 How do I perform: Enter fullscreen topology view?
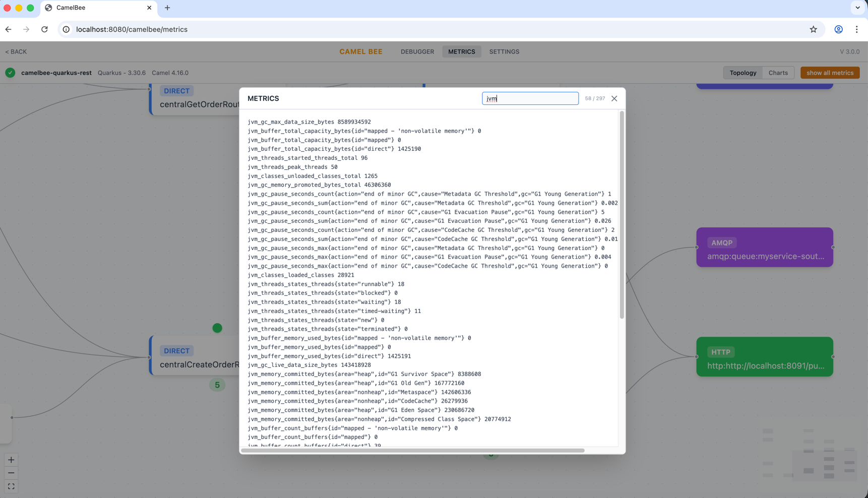[11, 485]
